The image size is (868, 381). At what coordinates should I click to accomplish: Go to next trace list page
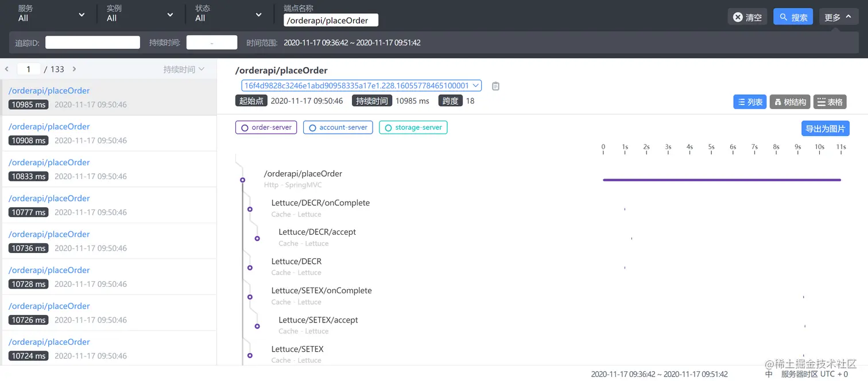74,69
